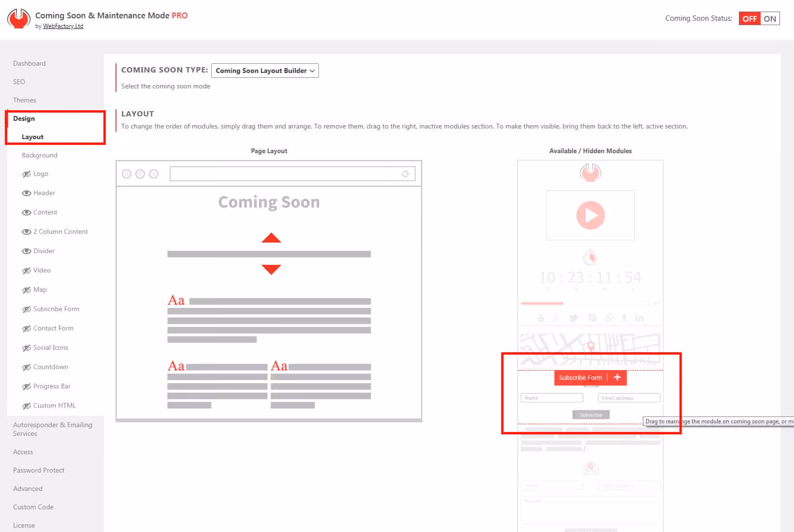Open the Coming Soon Type dropdown
Viewport: 794px width, 532px height.
[x=265, y=71]
